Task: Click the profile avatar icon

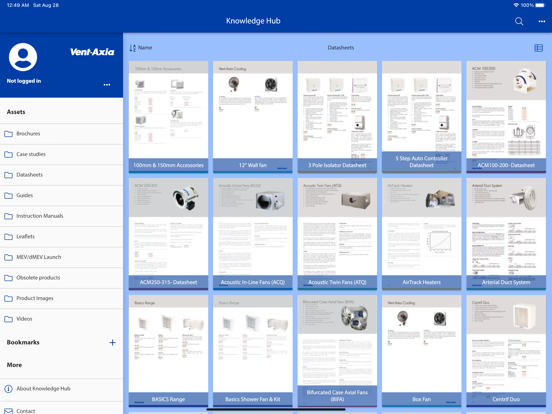Action: (23, 57)
